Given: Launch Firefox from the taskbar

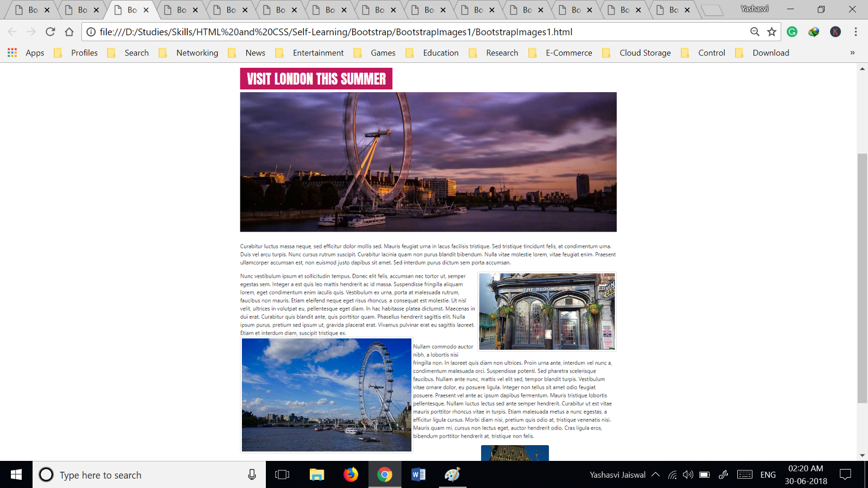Looking at the screenshot, I should pos(351,475).
